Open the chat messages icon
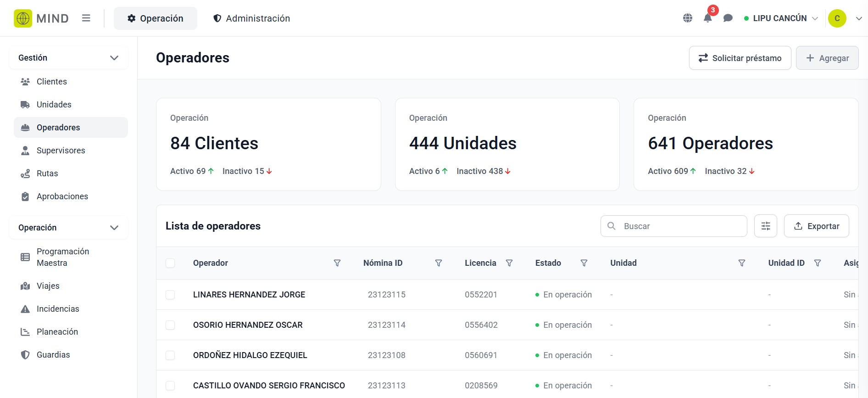The width and height of the screenshot is (868, 398). click(728, 18)
